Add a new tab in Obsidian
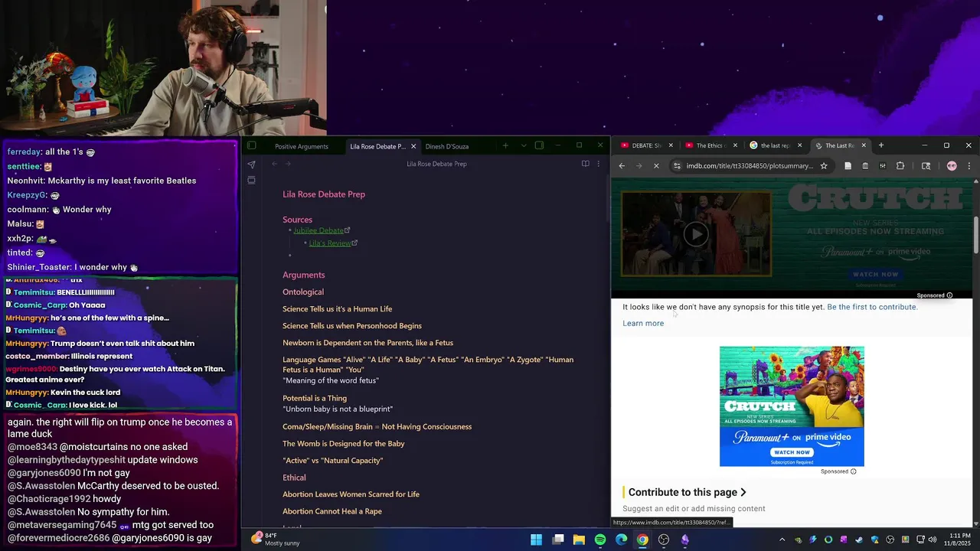The image size is (980, 551). point(505,145)
